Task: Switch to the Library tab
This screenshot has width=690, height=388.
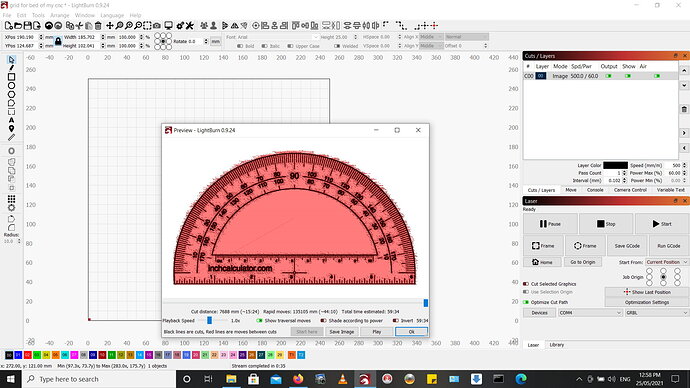Action: (557, 345)
